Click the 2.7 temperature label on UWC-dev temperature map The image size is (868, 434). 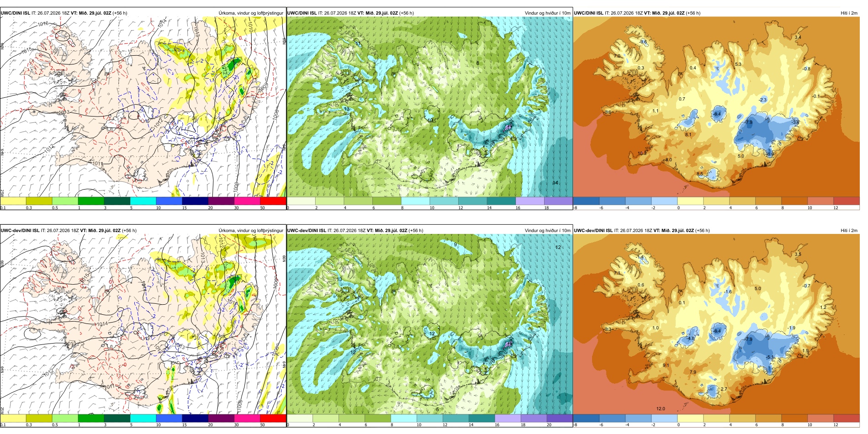(724, 389)
